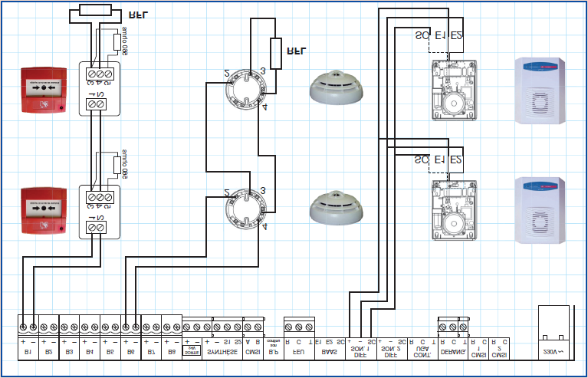Select the lower smoke detector picture

(337, 208)
